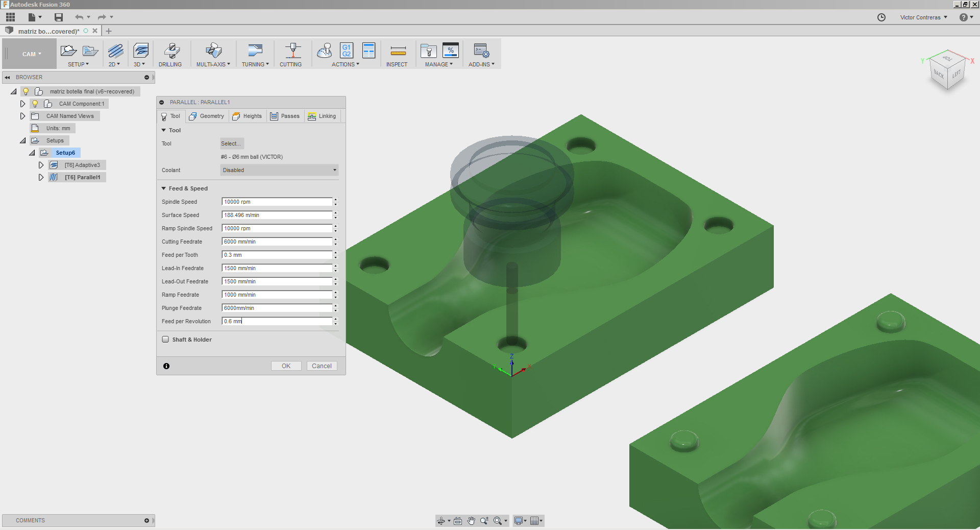Open the Coolant dropdown
The image size is (980, 530).
279,170
